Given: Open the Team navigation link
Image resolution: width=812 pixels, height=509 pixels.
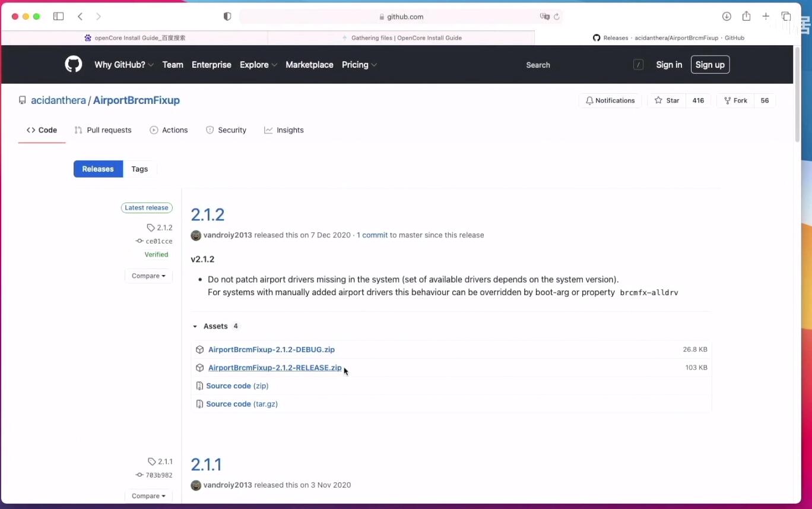Looking at the screenshot, I should pos(173,65).
